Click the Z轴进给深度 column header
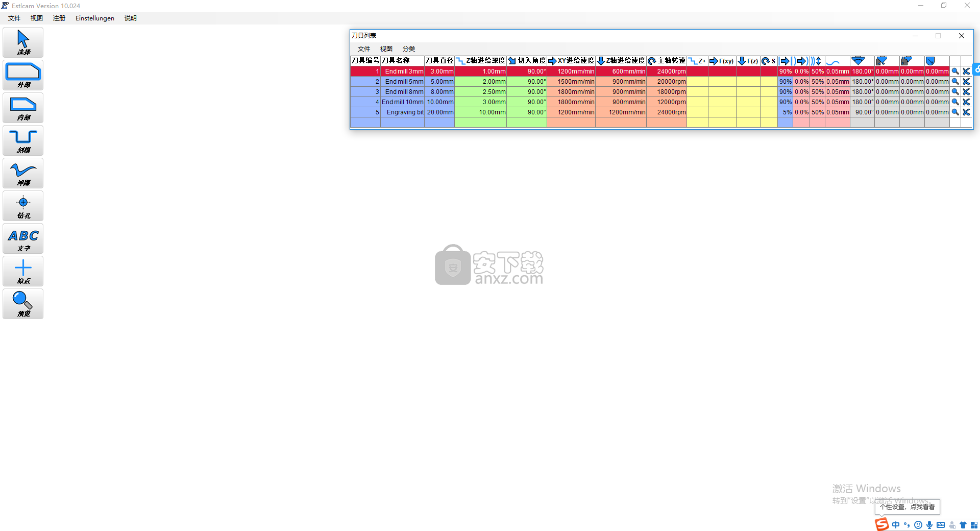980x531 pixels. click(480, 61)
